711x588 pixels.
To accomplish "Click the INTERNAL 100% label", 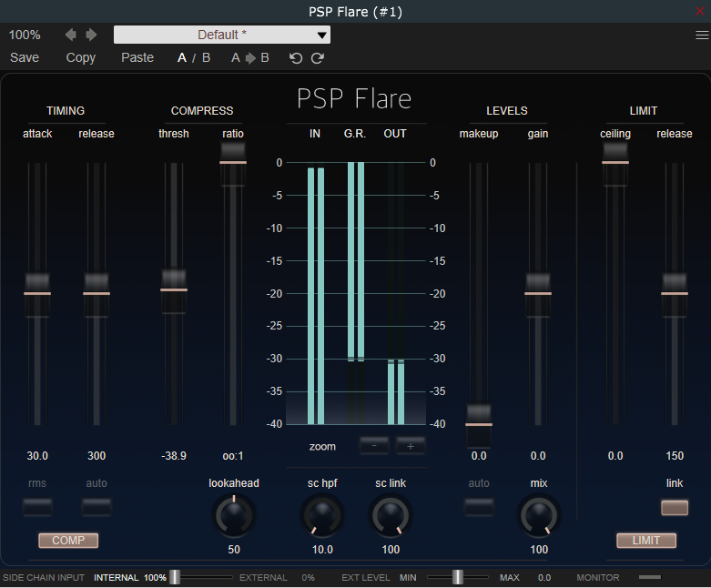I will click(130, 578).
